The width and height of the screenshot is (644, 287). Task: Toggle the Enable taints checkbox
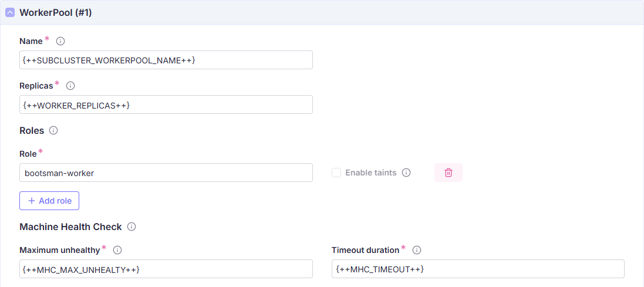[336, 173]
